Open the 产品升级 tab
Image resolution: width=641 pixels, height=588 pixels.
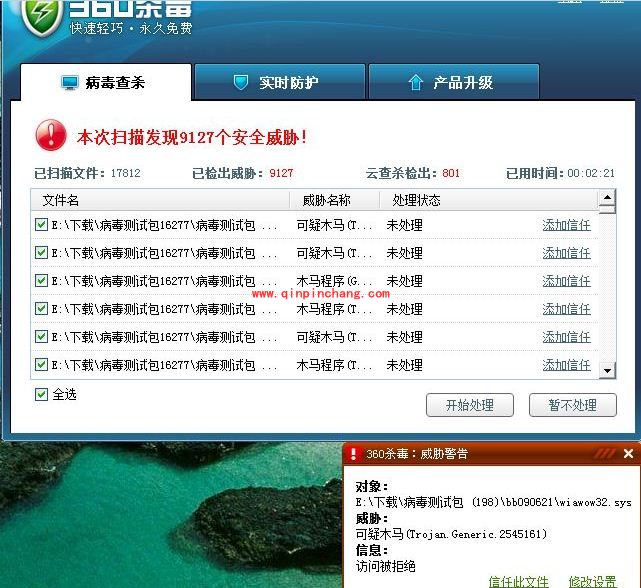[454, 82]
